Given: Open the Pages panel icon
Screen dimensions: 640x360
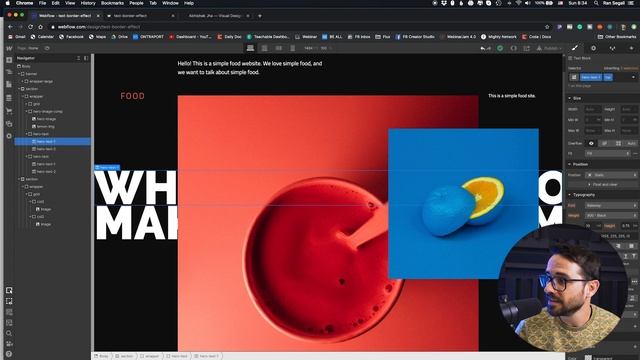Looking at the screenshot, I should (x=9, y=84).
